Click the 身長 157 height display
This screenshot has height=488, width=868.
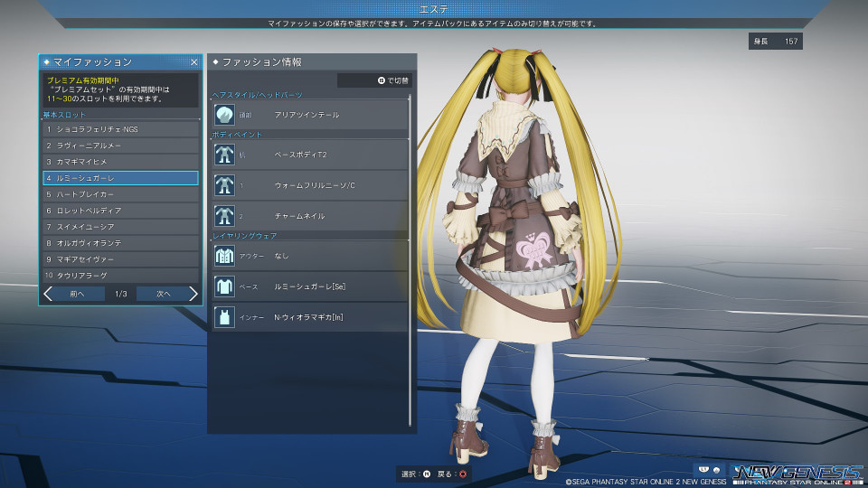tap(776, 41)
